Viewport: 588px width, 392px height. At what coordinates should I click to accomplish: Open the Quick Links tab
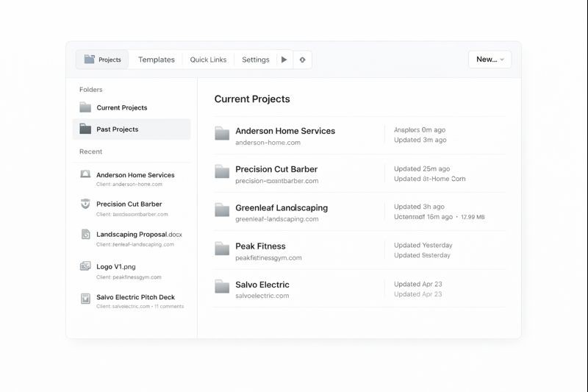pos(208,60)
